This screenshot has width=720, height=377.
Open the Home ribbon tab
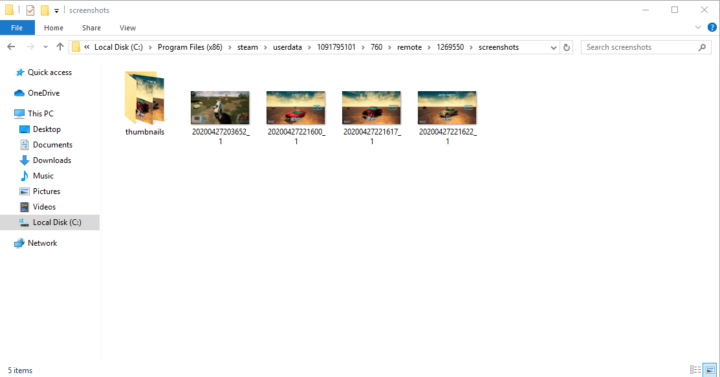click(54, 28)
